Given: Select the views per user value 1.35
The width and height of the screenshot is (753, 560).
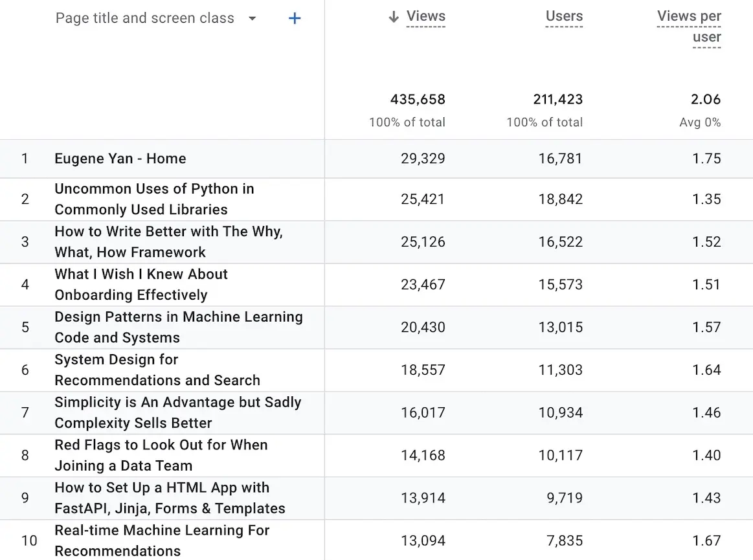Looking at the screenshot, I should [706, 199].
